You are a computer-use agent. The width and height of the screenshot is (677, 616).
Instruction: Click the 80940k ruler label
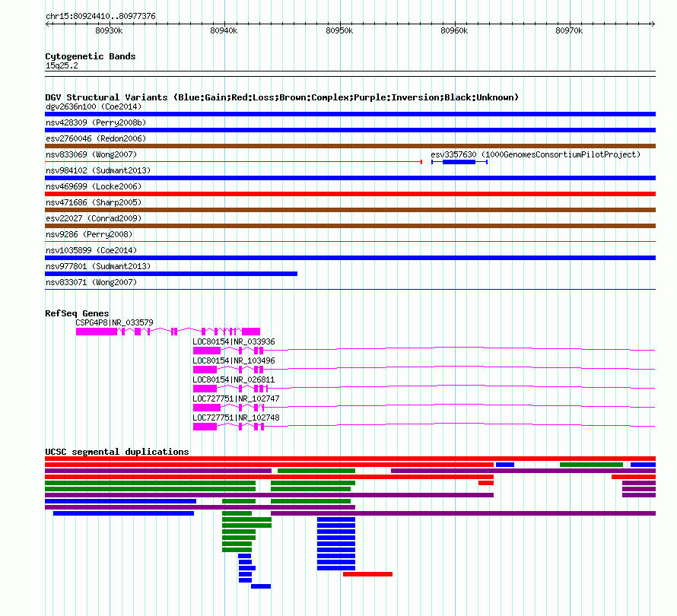click(224, 30)
